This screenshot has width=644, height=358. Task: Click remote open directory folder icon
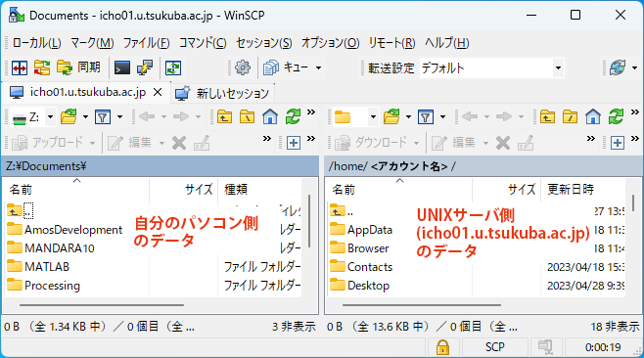tap(391, 117)
